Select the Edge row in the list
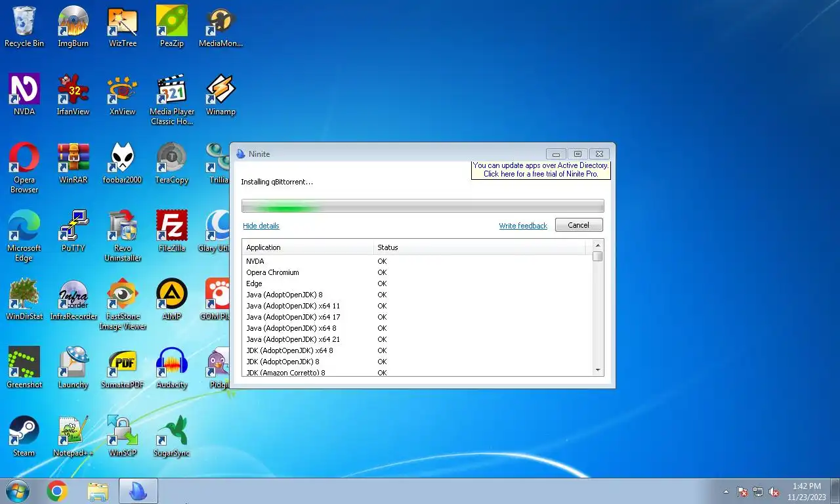This screenshot has height=504, width=840. click(417, 283)
